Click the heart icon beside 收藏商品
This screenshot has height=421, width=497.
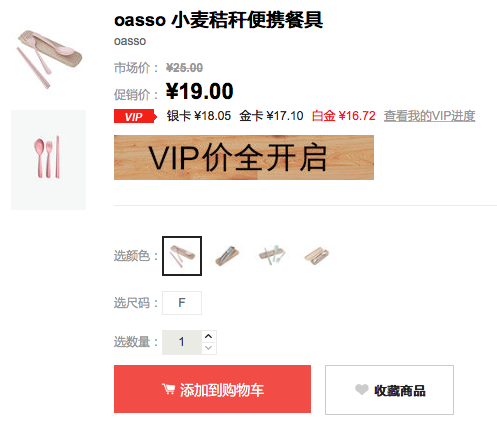click(x=361, y=389)
